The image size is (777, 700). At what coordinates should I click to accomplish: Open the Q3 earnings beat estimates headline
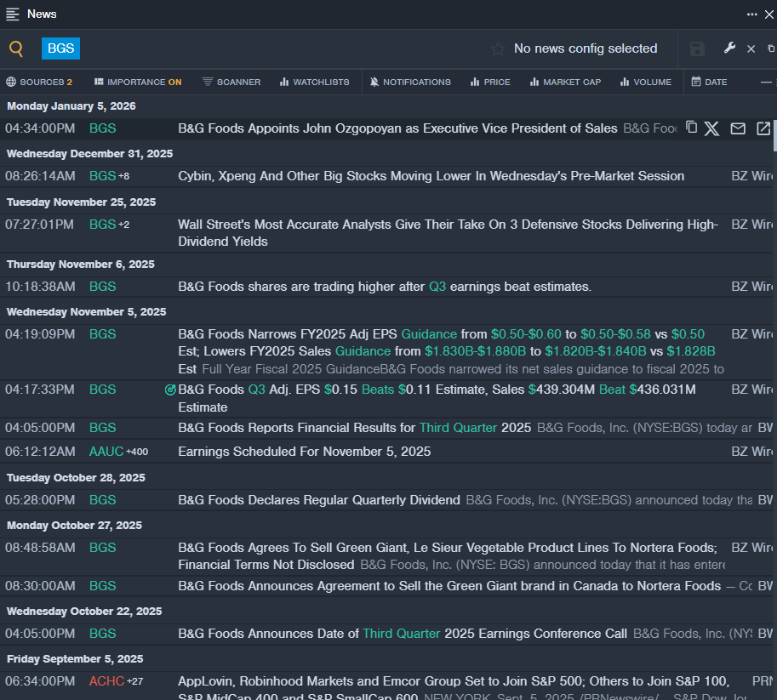(x=384, y=287)
